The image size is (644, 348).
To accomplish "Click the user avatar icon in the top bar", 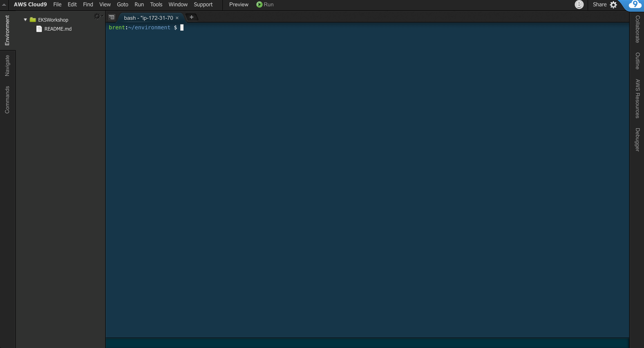I will click(579, 5).
